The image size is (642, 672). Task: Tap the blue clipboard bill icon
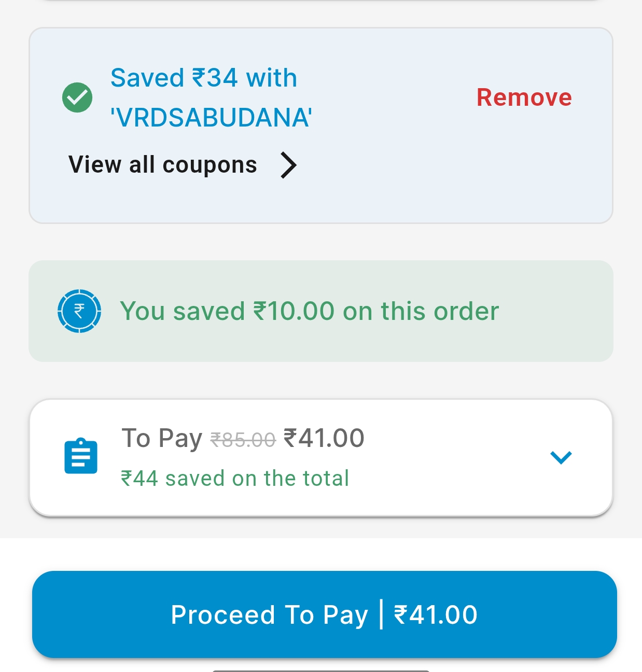click(81, 456)
